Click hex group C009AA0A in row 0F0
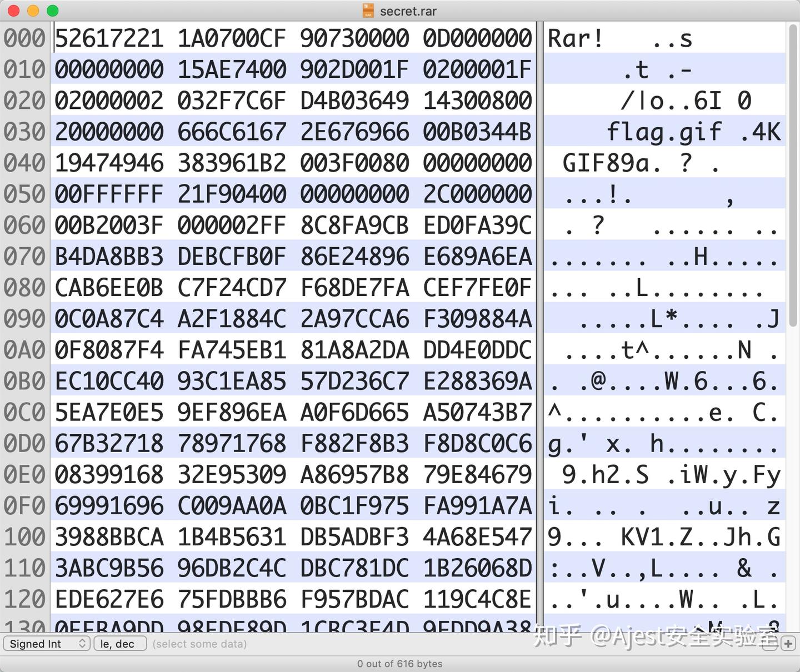 pyautogui.click(x=232, y=505)
